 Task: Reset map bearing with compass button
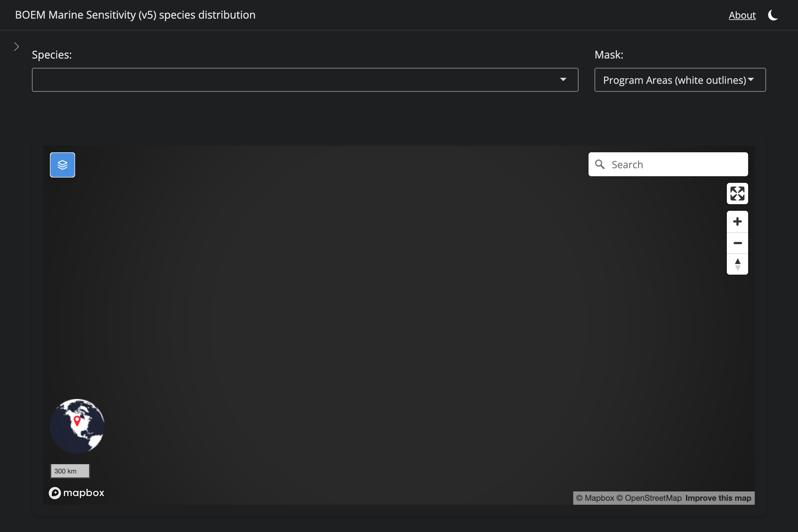pos(737,264)
